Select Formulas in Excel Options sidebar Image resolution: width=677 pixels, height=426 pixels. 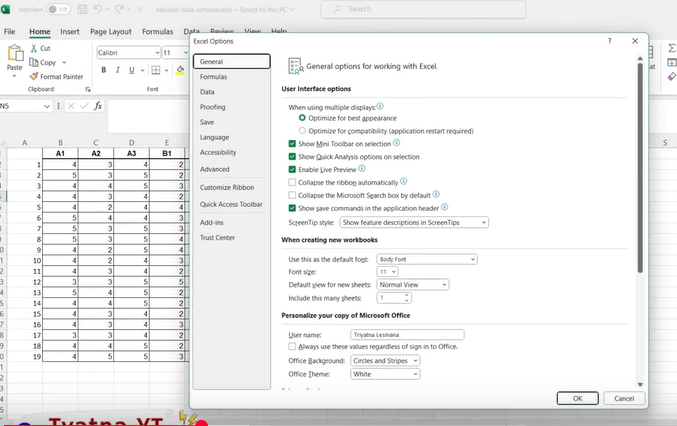213,77
